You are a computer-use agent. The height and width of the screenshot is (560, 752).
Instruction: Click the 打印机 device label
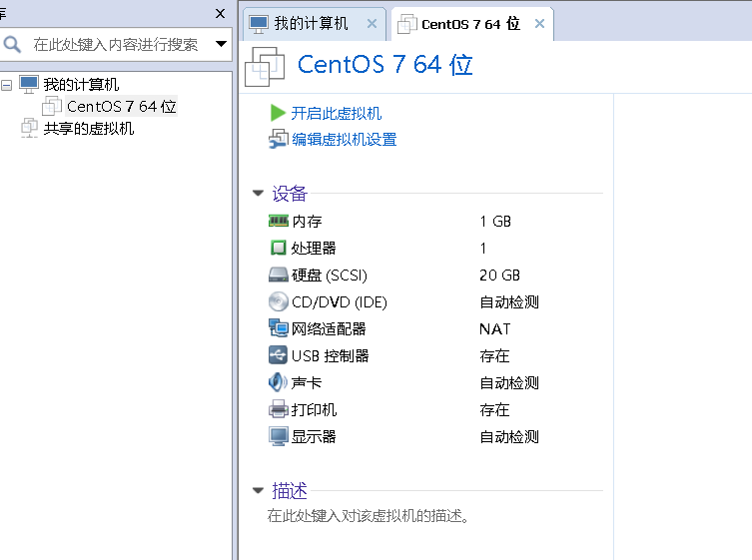314,409
